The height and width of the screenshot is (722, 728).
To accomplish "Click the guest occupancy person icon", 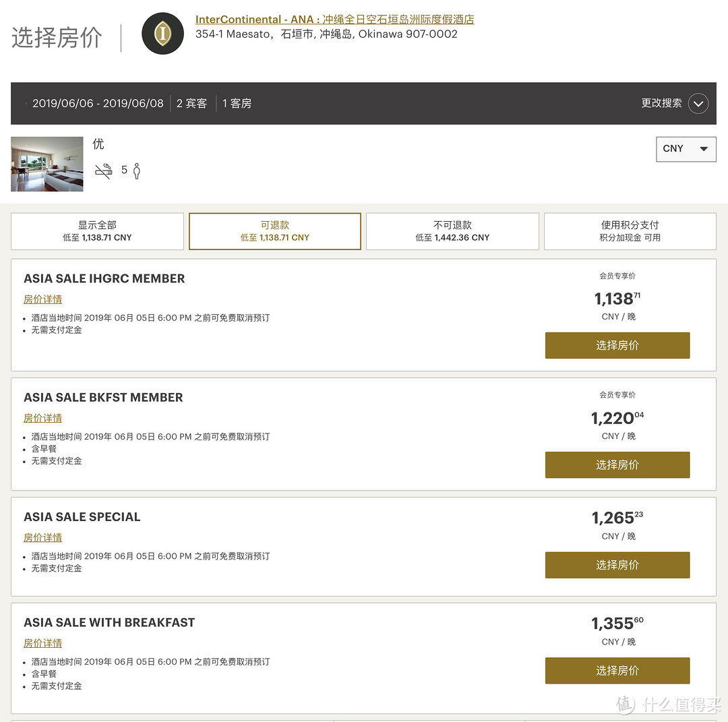I will [x=136, y=171].
